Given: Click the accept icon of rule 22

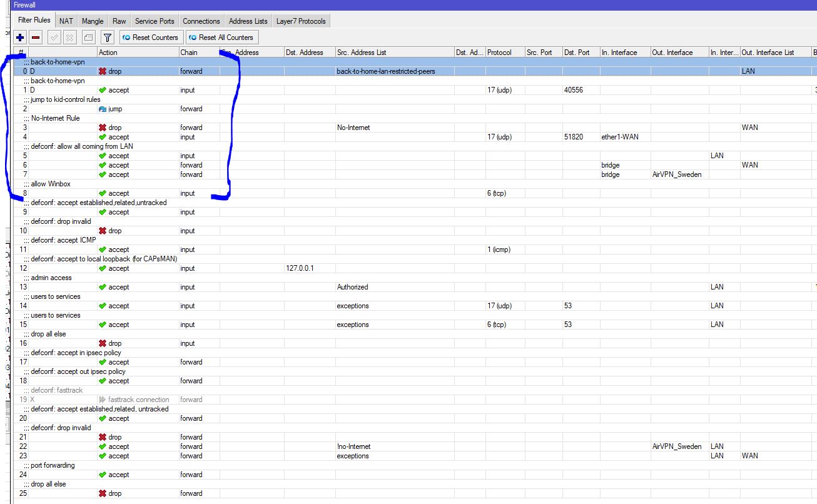Looking at the screenshot, I should 103,446.
